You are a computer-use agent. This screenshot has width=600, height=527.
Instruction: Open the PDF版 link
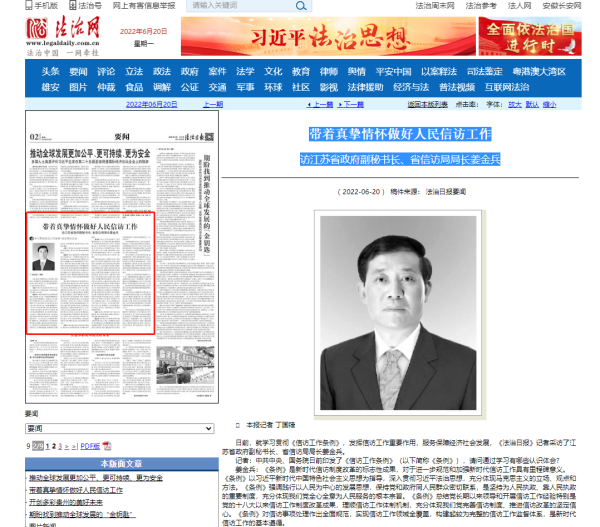click(90, 446)
